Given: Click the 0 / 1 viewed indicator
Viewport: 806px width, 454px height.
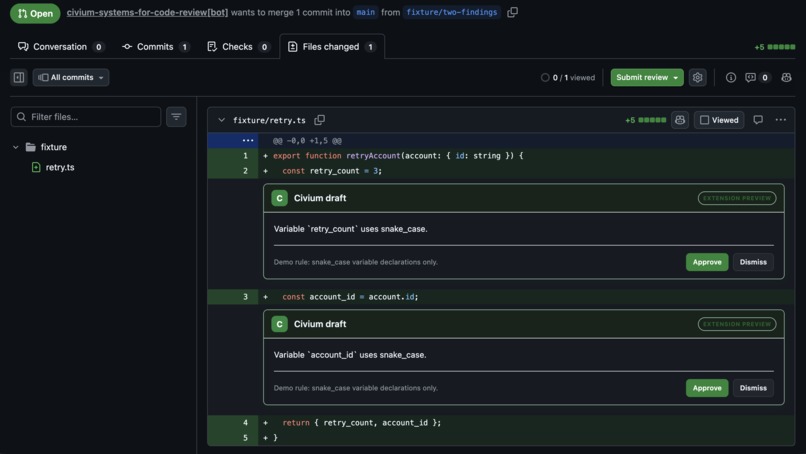Looking at the screenshot, I should point(567,78).
